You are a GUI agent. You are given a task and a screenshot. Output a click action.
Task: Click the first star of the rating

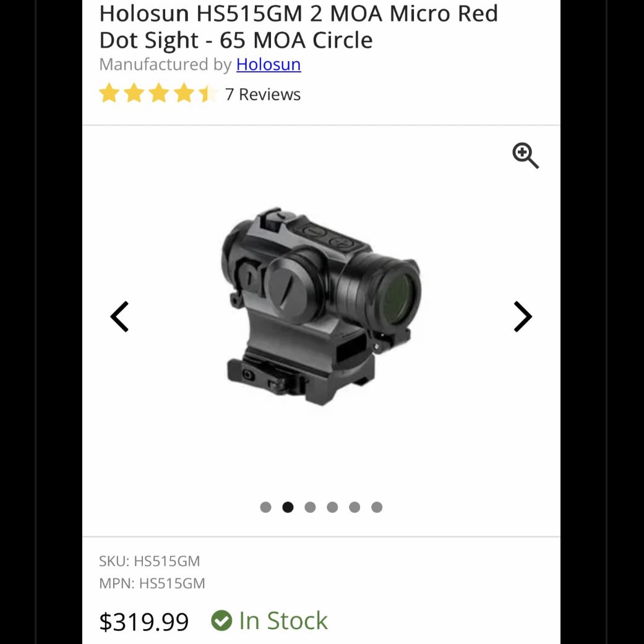point(110,93)
